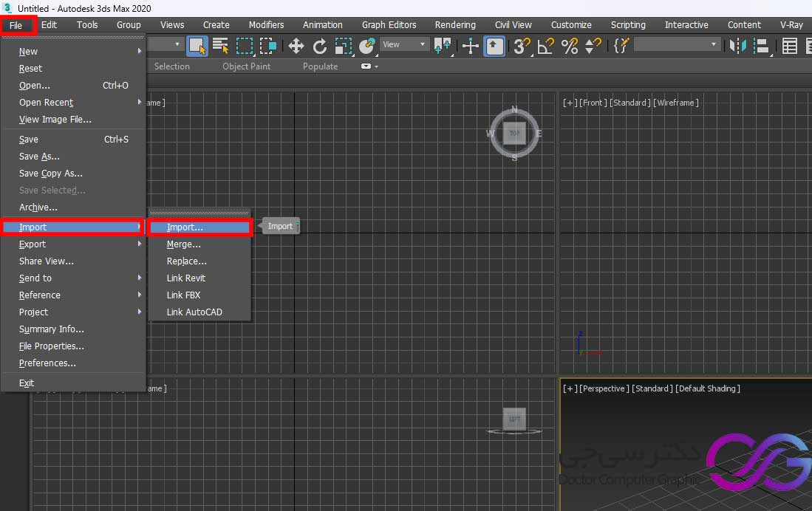The image size is (812, 511).
Task: Activate the Select Object tool
Action: coord(197,46)
